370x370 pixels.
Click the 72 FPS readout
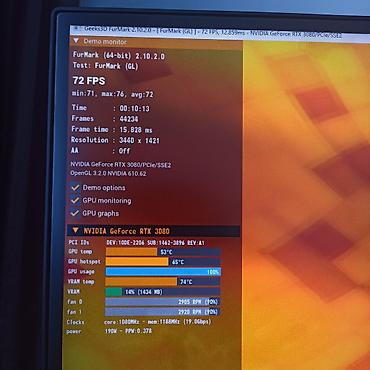(x=89, y=81)
